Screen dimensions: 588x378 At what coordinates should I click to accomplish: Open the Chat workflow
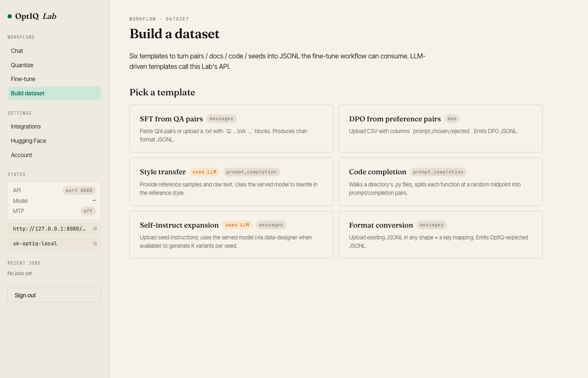point(54,51)
